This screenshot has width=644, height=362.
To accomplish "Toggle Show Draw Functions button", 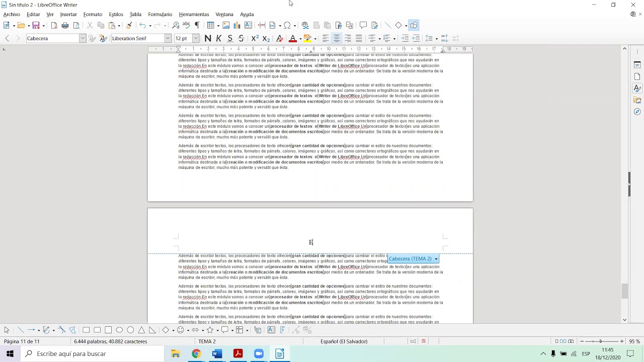I will click(414, 25).
